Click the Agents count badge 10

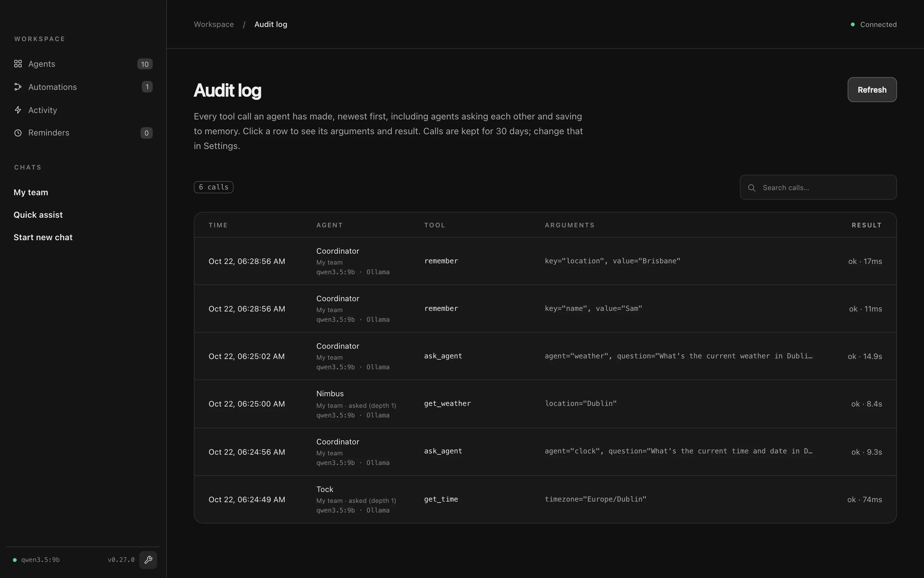(145, 64)
